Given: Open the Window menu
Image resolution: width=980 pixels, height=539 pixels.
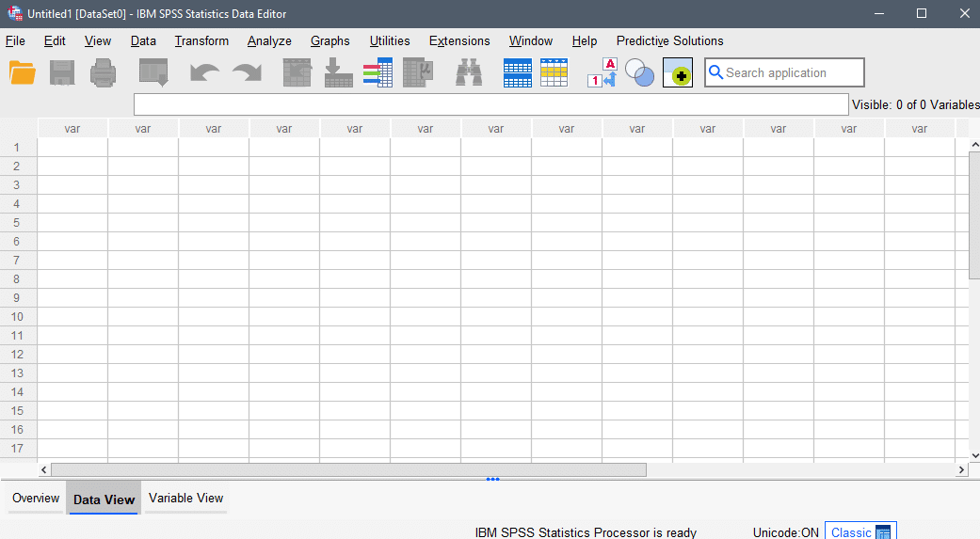Looking at the screenshot, I should (531, 41).
